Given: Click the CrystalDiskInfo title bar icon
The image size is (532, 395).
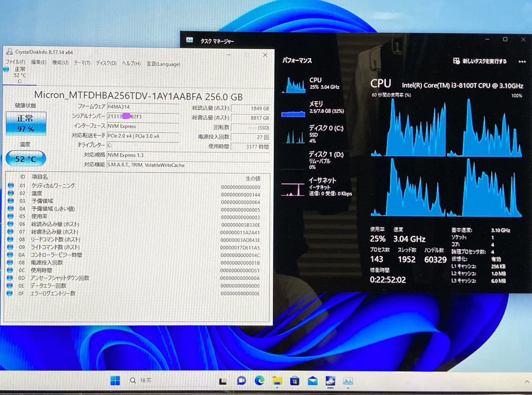Looking at the screenshot, I should 9,52.
